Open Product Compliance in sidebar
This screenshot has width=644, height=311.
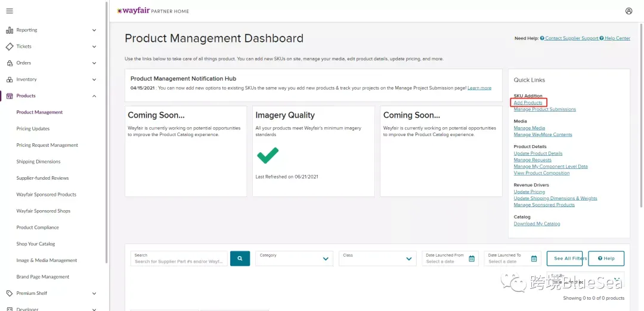[x=38, y=227]
